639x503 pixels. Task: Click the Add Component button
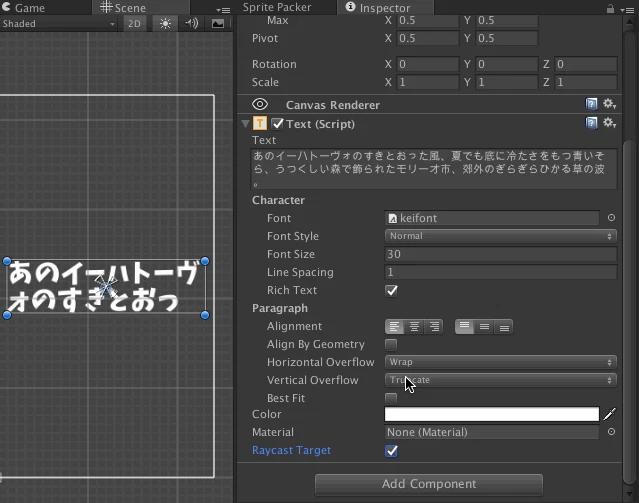pos(429,484)
